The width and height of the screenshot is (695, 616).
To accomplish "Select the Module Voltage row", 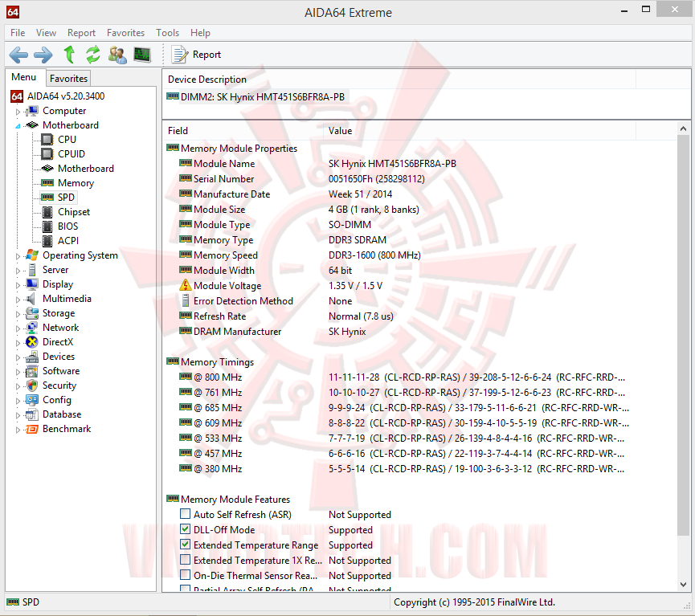I will pos(419,286).
